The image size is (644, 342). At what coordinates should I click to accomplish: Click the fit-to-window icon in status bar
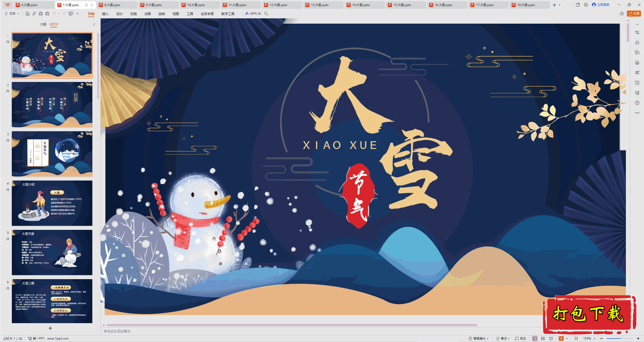pos(576,338)
